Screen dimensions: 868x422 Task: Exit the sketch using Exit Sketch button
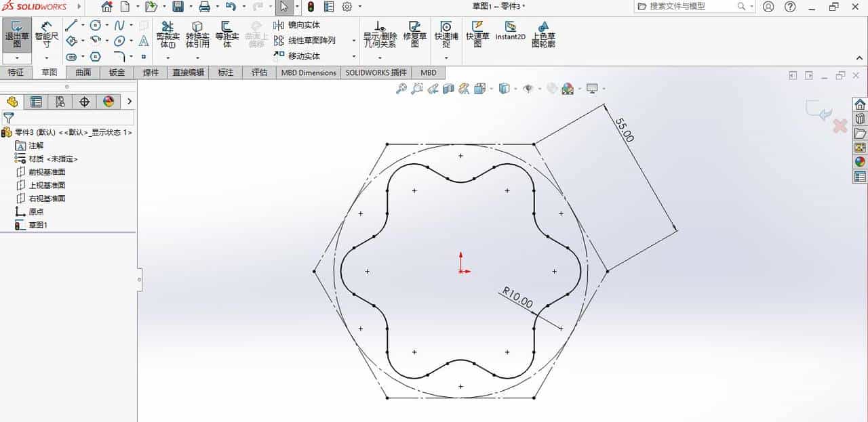pyautogui.click(x=17, y=33)
